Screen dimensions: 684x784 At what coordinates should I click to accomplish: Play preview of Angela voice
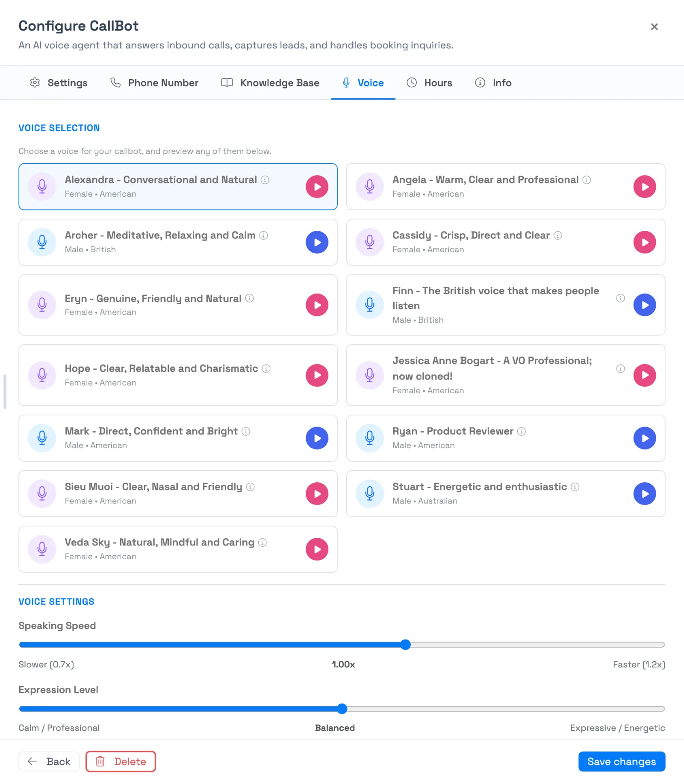coord(645,187)
